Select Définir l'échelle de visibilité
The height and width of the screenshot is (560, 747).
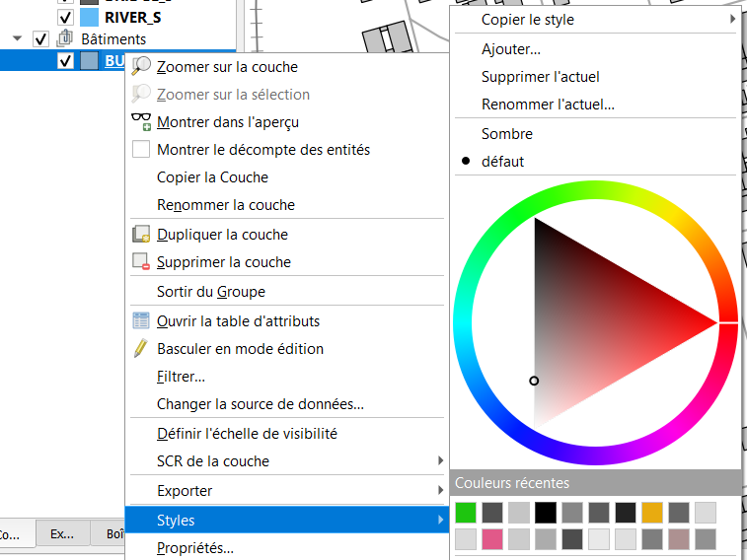coord(287,433)
